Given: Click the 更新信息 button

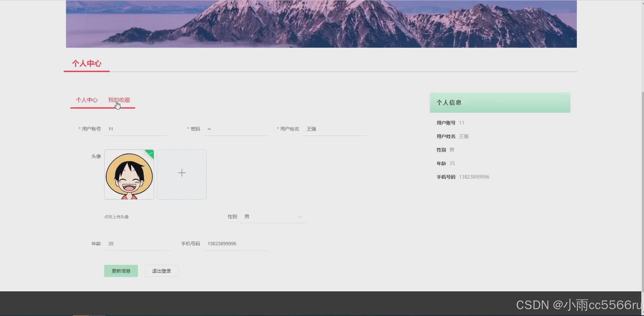Looking at the screenshot, I should pos(121,271).
